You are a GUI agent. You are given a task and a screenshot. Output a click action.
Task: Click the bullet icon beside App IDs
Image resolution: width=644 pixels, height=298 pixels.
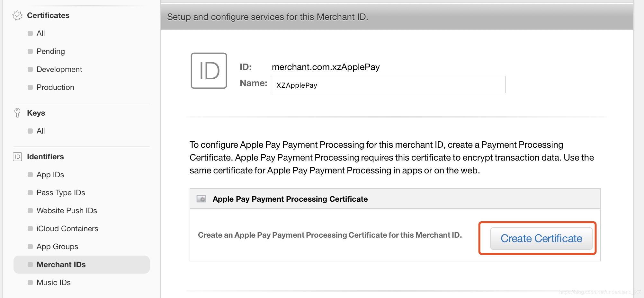coord(30,175)
